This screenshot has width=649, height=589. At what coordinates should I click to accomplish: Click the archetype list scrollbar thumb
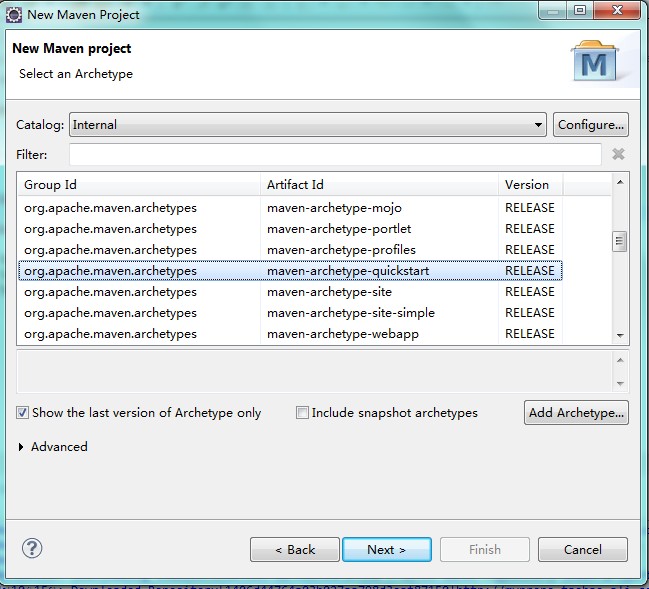(x=620, y=241)
